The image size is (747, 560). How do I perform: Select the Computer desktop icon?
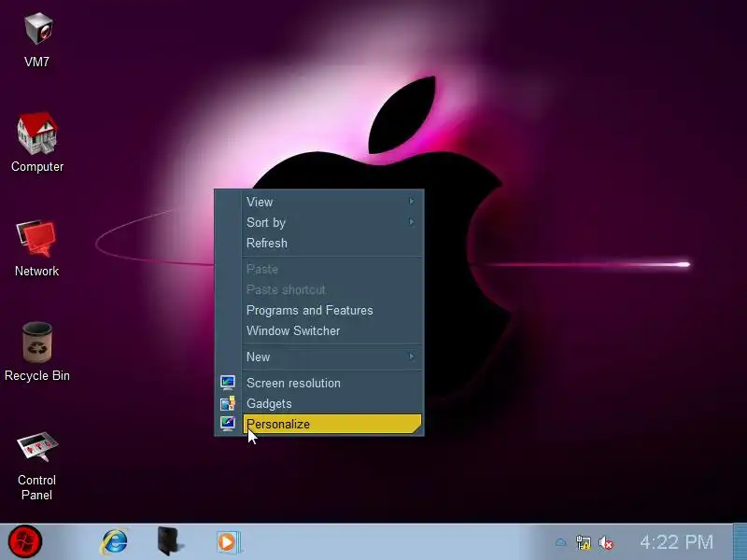(x=37, y=143)
